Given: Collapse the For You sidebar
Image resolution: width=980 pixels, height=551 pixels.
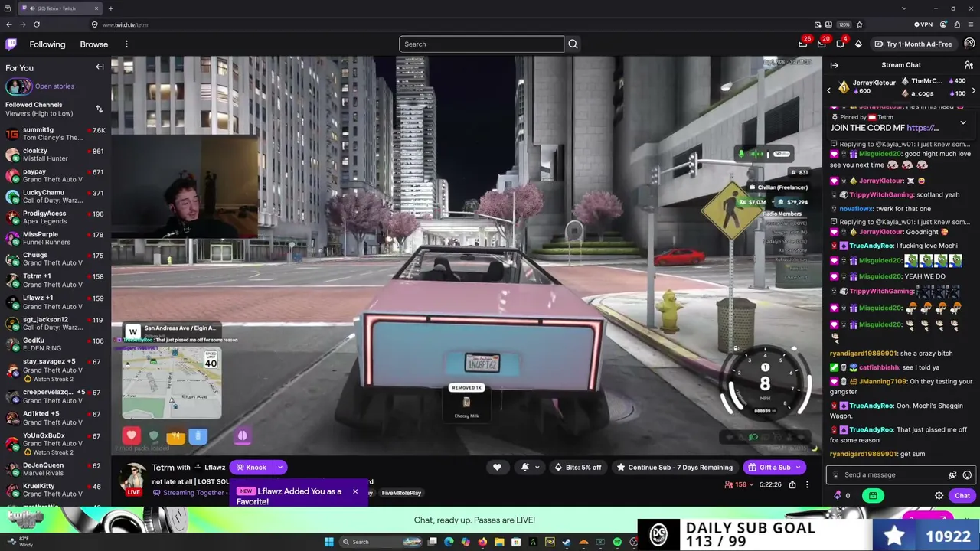Looking at the screenshot, I should point(100,67).
